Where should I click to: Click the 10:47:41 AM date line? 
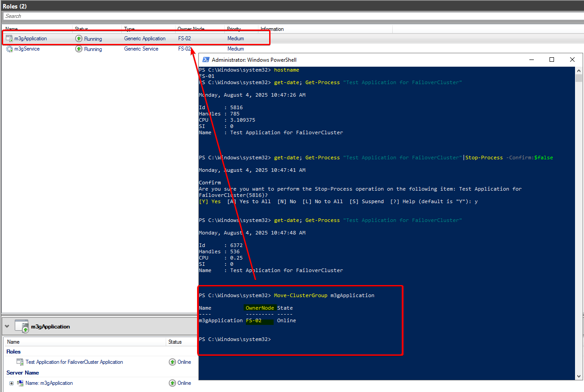point(252,170)
